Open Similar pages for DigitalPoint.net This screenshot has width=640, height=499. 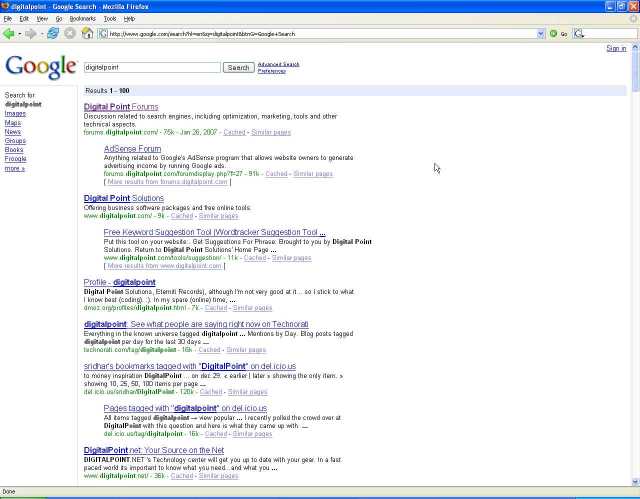218,476
